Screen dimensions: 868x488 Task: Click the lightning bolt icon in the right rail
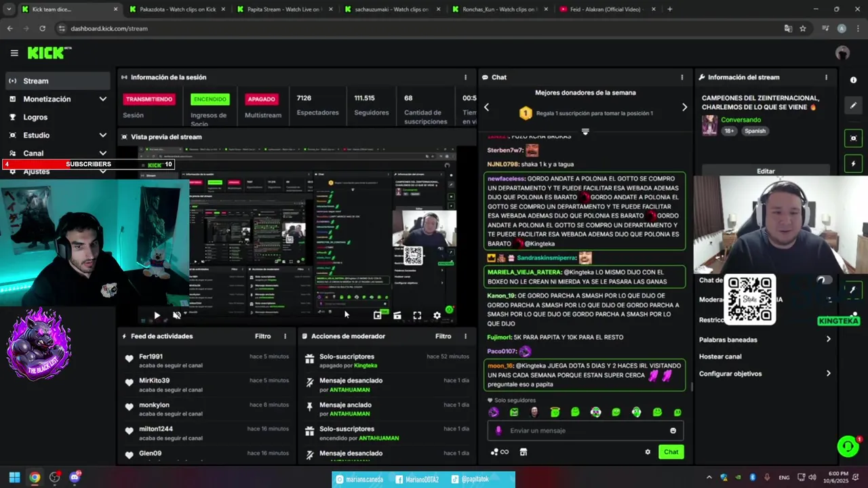(853, 163)
